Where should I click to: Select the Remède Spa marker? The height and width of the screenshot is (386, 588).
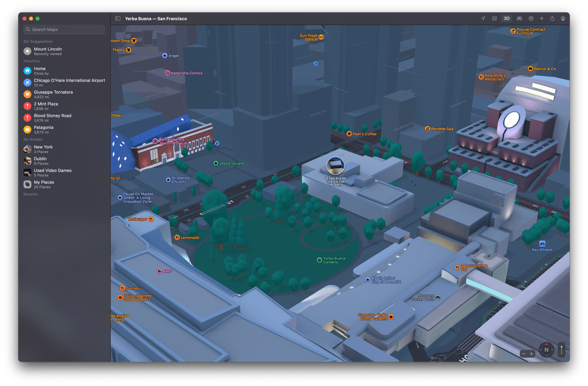click(x=428, y=129)
